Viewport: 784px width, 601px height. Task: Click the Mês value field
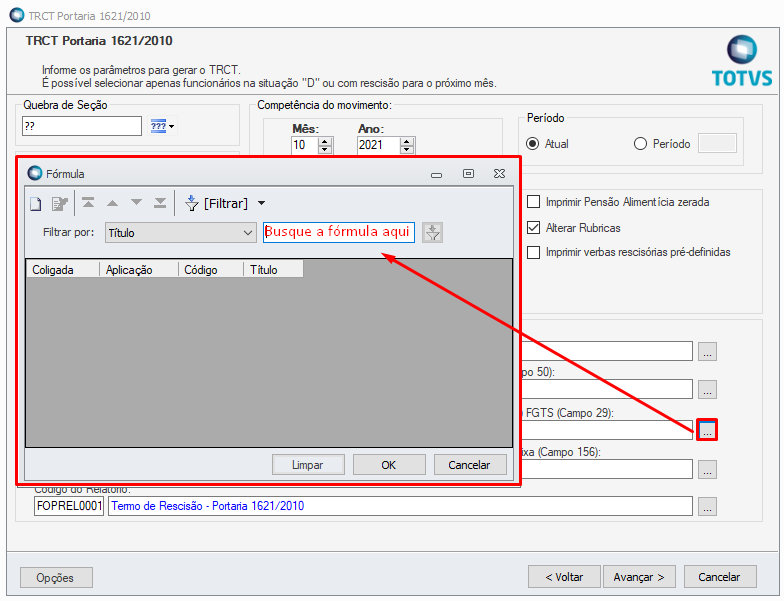(x=305, y=146)
